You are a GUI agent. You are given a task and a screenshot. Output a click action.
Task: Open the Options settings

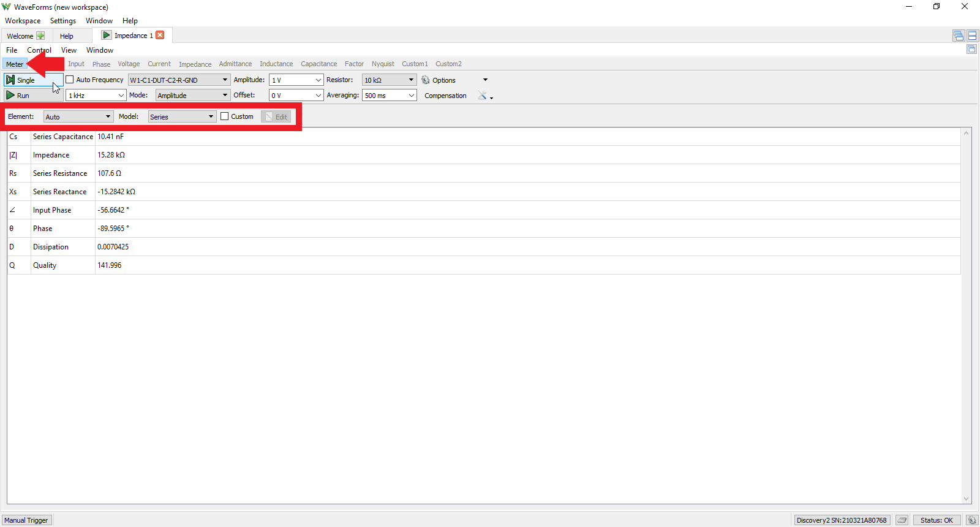pyautogui.click(x=439, y=80)
